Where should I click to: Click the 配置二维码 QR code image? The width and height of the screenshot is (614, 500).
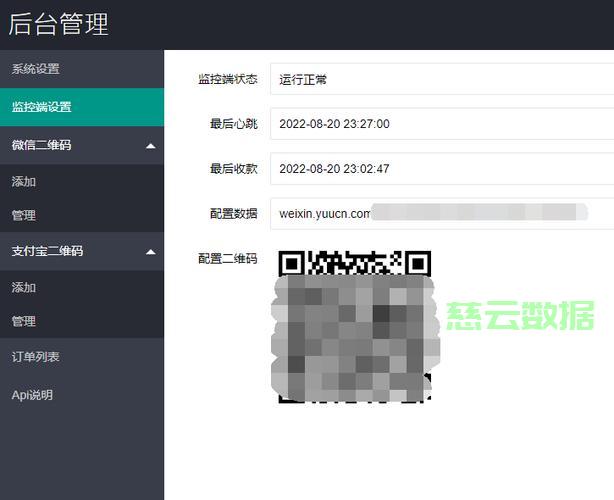click(355, 327)
